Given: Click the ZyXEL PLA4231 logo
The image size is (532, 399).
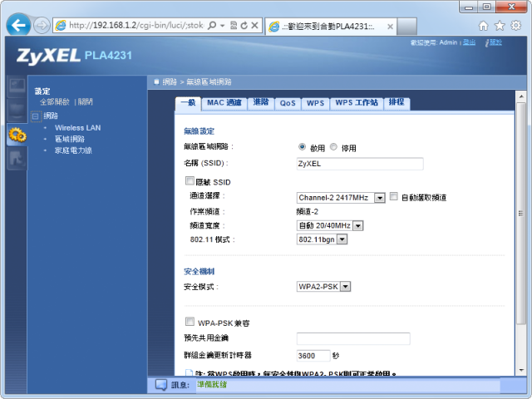Looking at the screenshot, I should click(x=74, y=56).
